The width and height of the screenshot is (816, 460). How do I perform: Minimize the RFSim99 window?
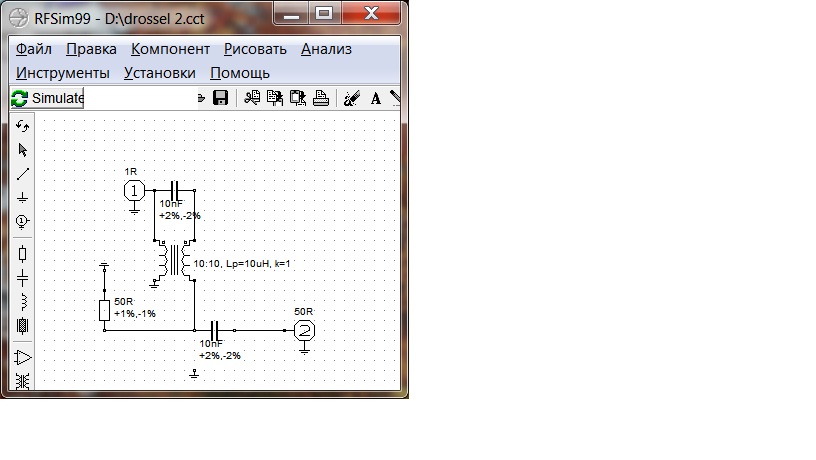point(291,14)
